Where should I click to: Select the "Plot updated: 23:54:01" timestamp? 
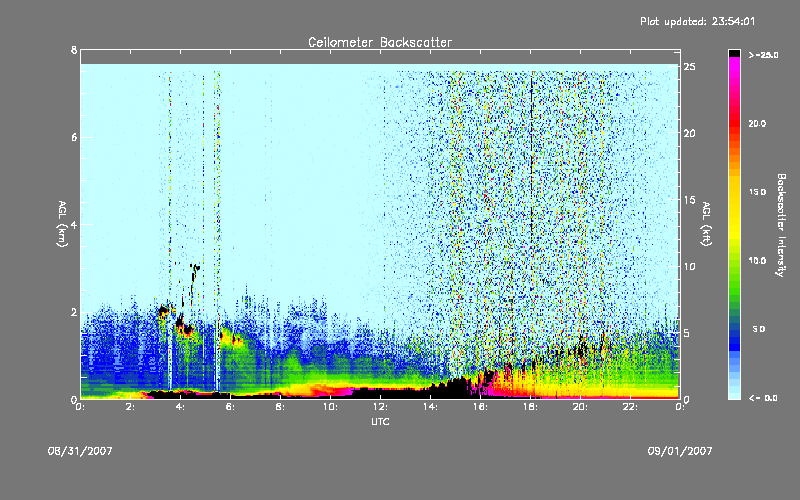tap(697, 21)
